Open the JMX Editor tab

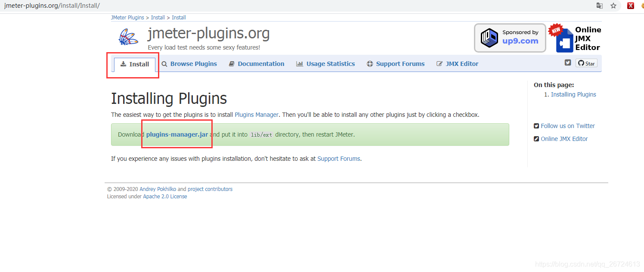point(457,64)
